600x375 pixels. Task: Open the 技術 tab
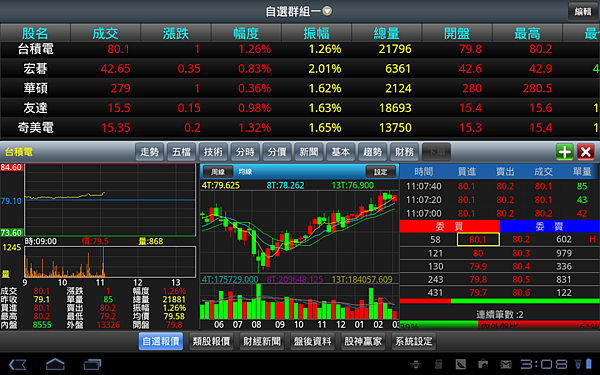(213, 152)
